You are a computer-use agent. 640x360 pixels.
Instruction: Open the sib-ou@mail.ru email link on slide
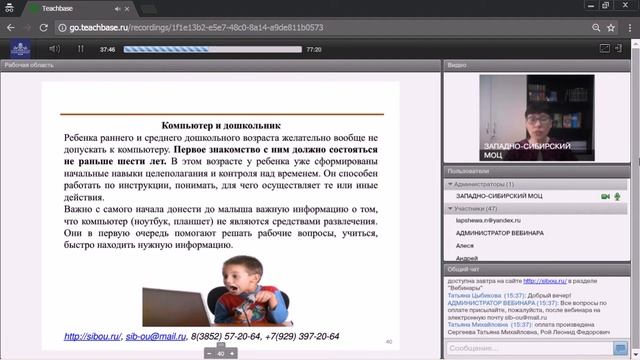click(x=156, y=336)
